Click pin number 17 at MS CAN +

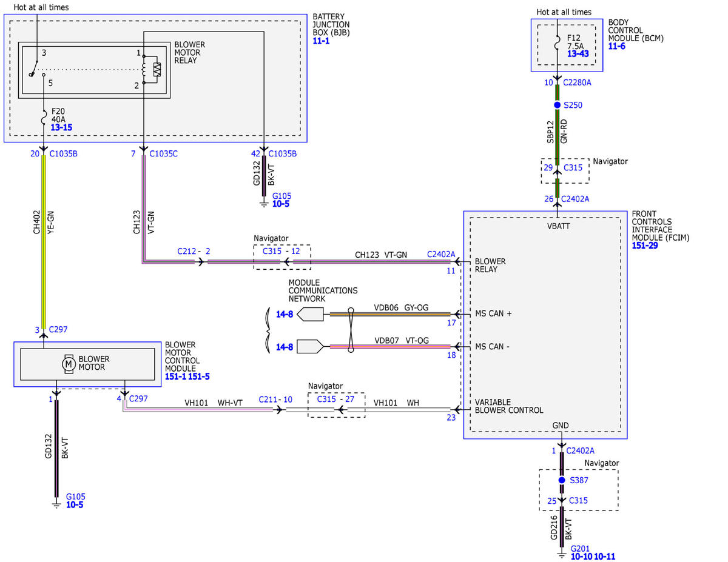point(451,323)
